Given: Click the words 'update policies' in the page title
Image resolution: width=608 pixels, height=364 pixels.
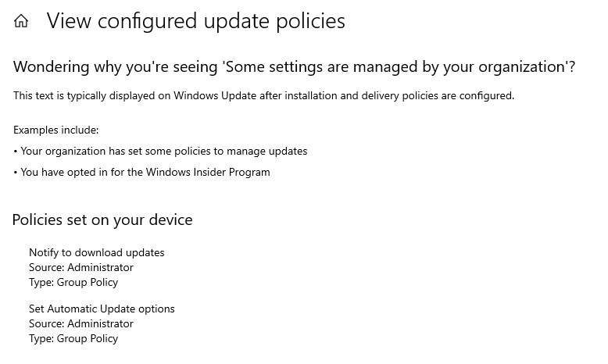Looking at the screenshot, I should (274, 22).
